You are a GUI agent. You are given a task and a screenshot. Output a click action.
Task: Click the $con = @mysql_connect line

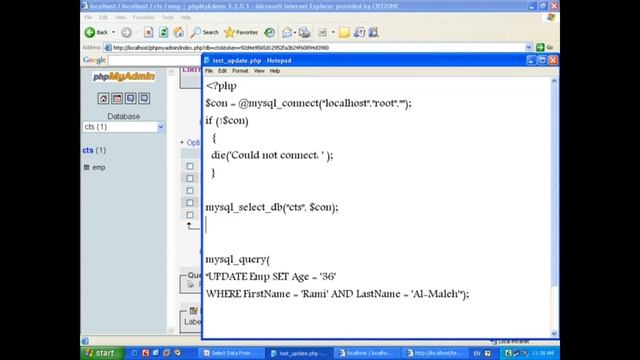tap(309, 103)
